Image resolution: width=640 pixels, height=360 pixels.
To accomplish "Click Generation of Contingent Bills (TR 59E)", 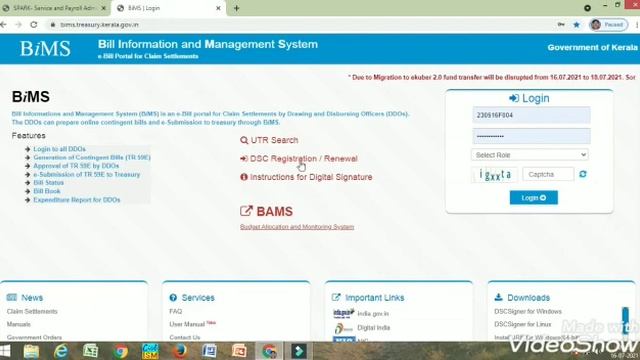I will point(92,158).
